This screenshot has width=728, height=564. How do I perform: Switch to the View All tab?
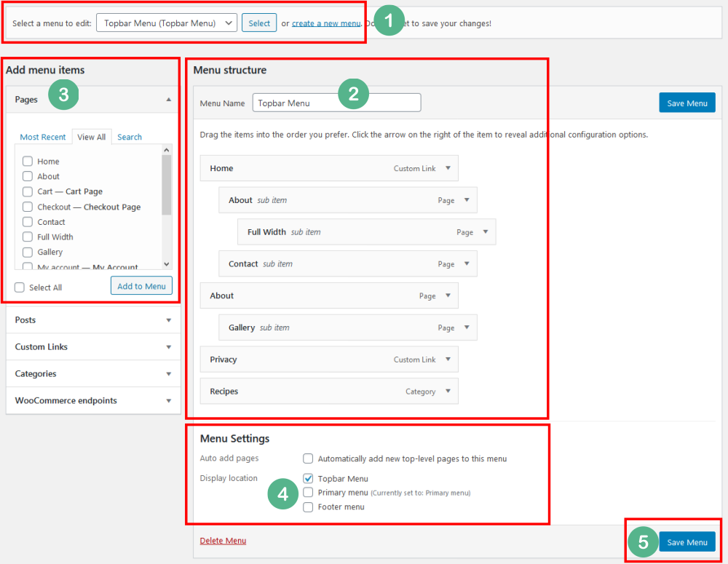pos(92,137)
